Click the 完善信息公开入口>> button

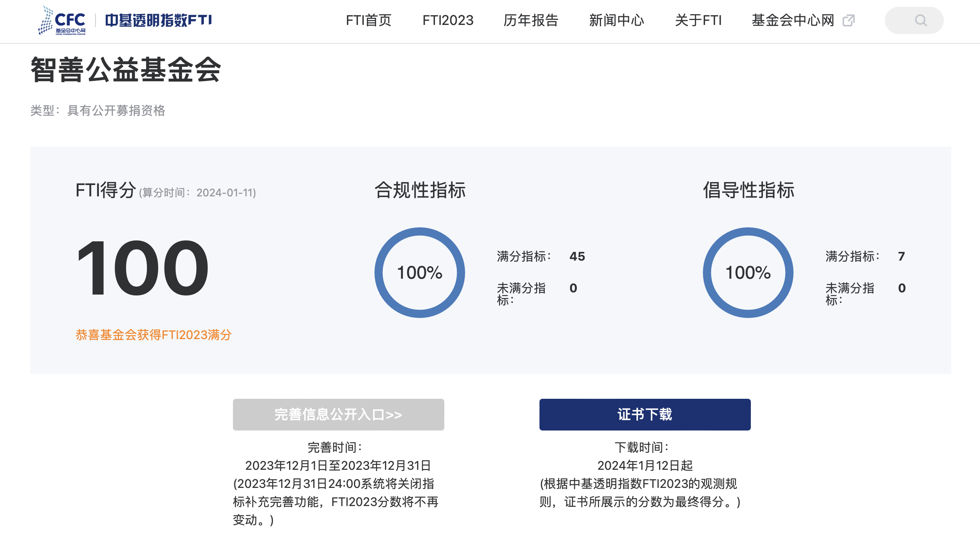tap(338, 414)
